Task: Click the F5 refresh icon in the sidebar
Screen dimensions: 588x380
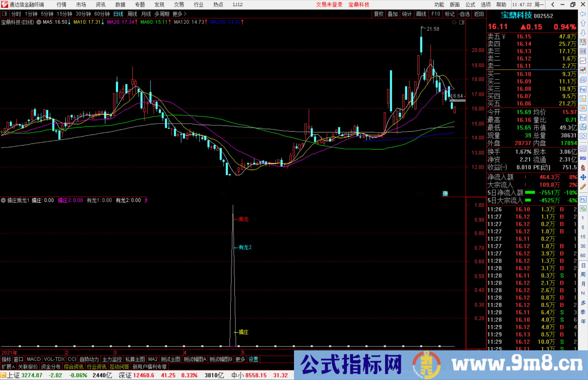Action: point(583,200)
